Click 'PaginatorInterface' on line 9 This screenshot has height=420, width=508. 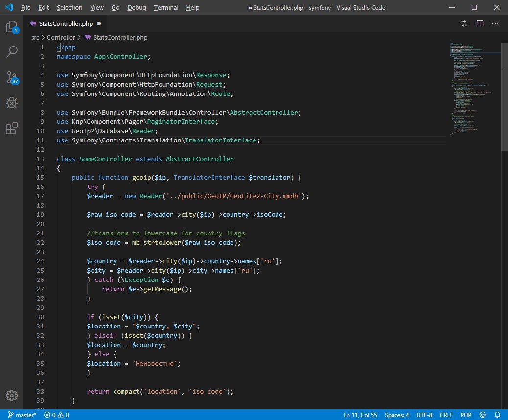coord(181,122)
